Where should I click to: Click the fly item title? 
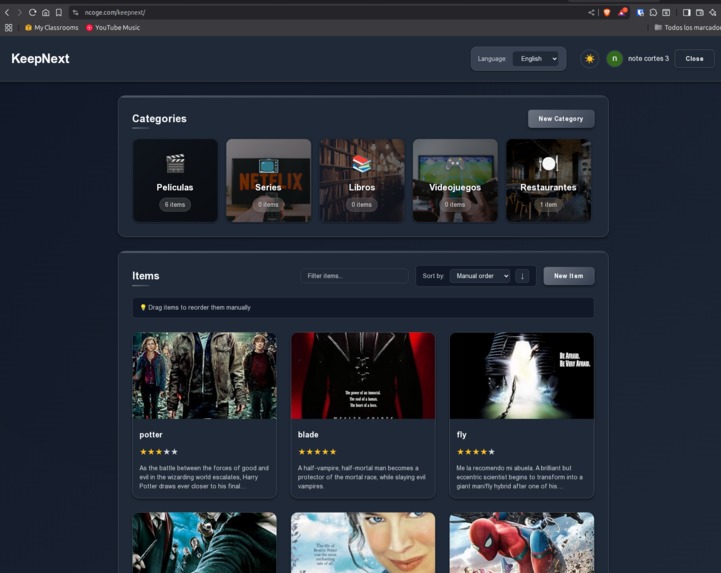click(462, 435)
